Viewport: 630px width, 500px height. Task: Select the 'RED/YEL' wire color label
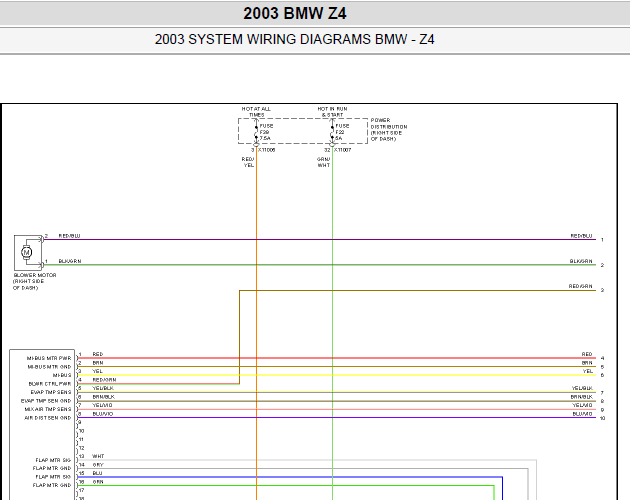coord(248,162)
